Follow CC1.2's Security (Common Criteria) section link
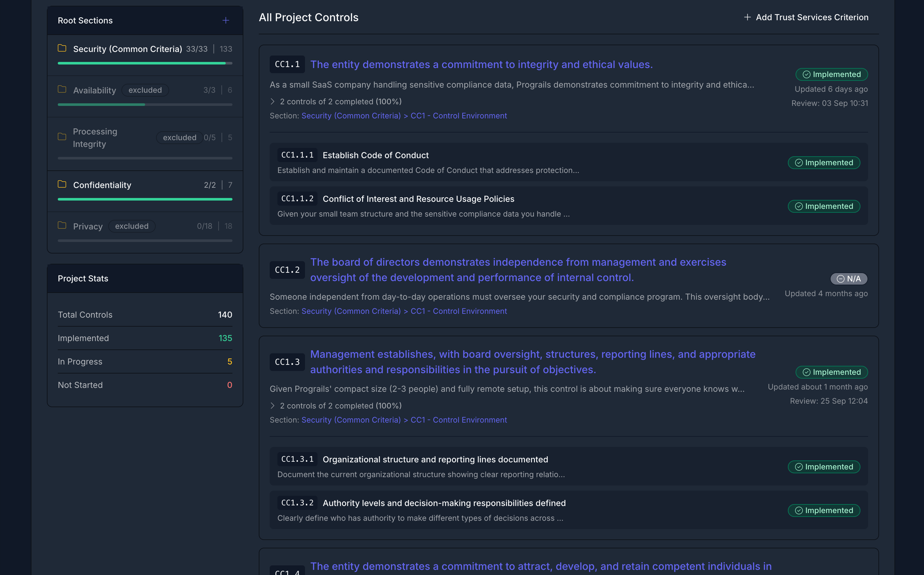The width and height of the screenshot is (924, 575). 351,311
